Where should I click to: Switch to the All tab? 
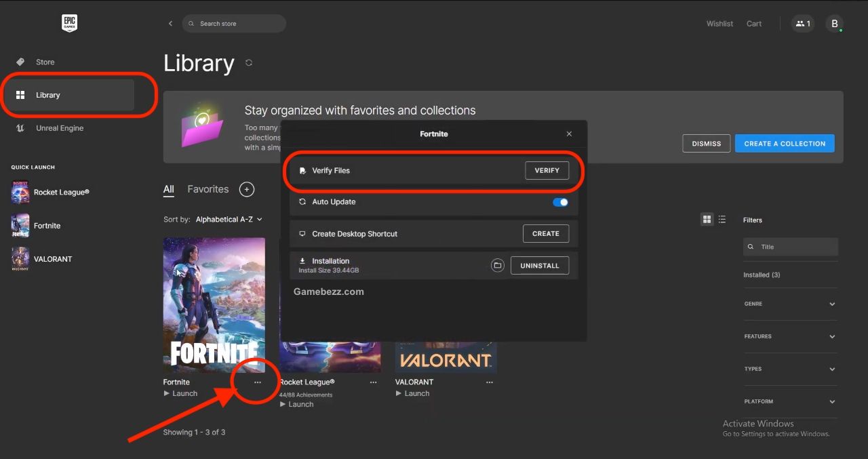pyautogui.click(x=169, y=190)
